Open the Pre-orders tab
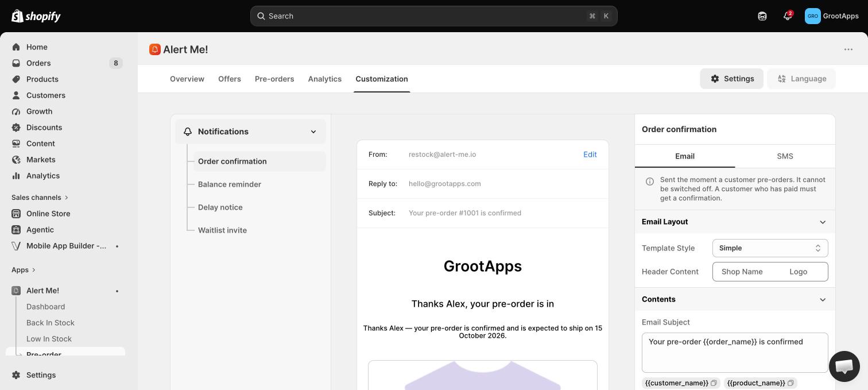The height and width of the screenshot is (390, 868). 274,79
